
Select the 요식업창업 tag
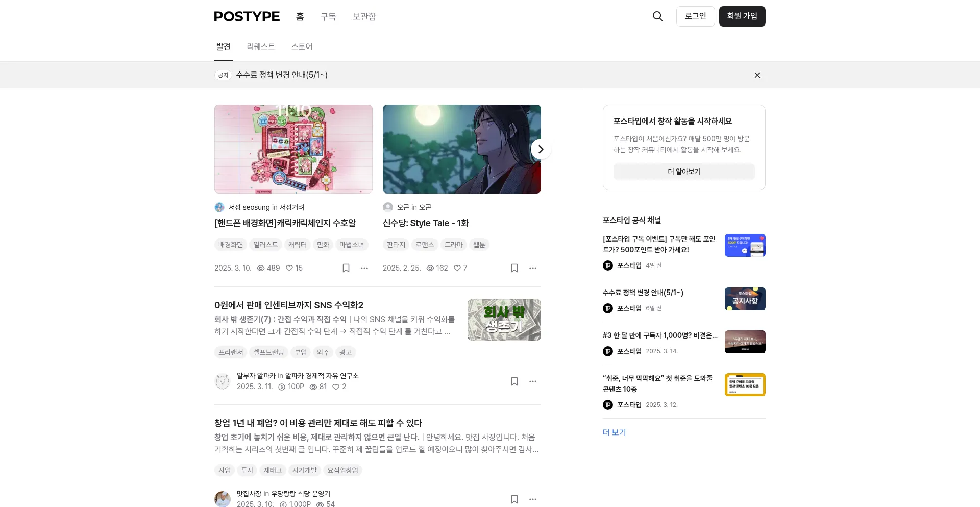(343, 470)
